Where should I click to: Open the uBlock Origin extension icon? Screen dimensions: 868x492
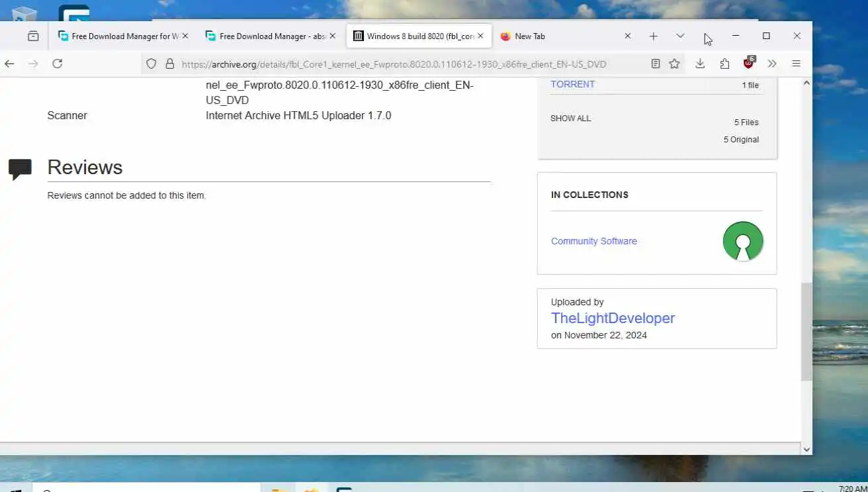point(748,63)
